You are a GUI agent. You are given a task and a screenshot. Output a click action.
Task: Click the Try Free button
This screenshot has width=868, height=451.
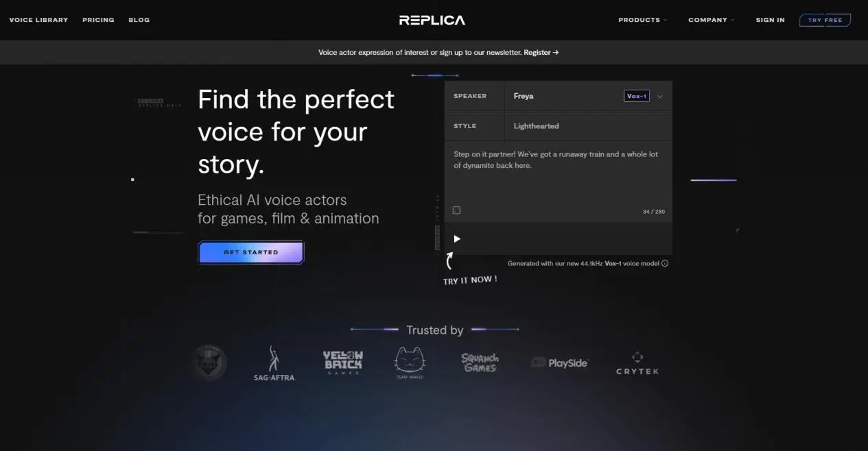[x=825, y=20]
